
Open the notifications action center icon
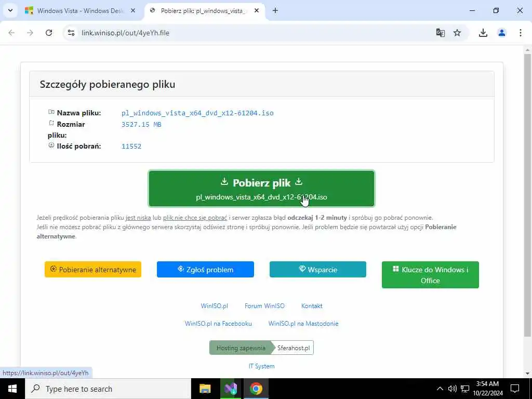coord(515,389)
